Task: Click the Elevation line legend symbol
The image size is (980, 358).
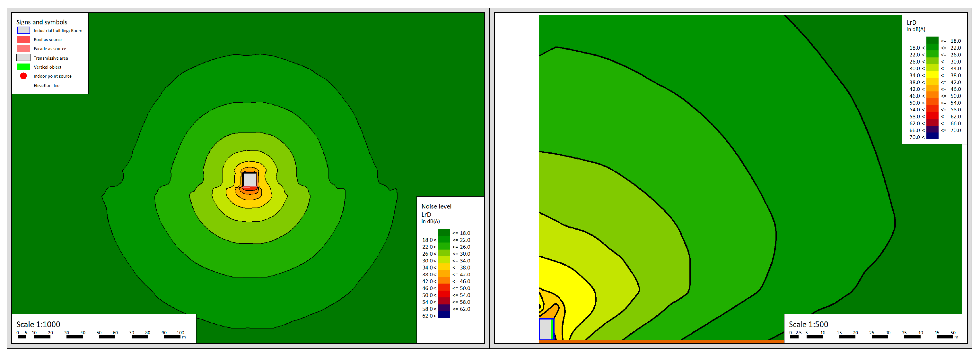Action: (23, 86)
